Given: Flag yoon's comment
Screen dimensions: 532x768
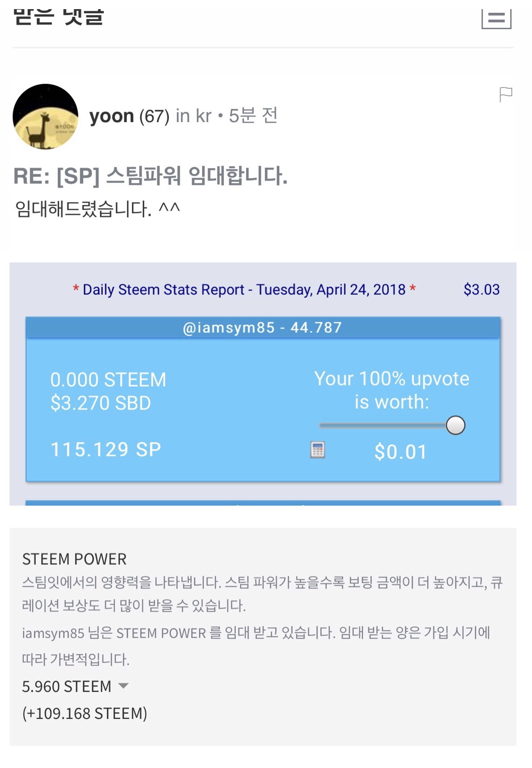Looking at the screenshot, I should coord(505,94).
